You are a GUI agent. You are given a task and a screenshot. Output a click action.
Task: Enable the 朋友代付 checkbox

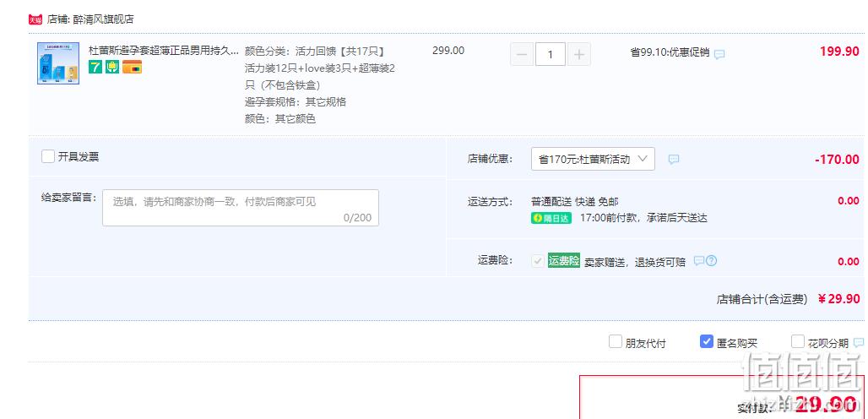point(615,341)
